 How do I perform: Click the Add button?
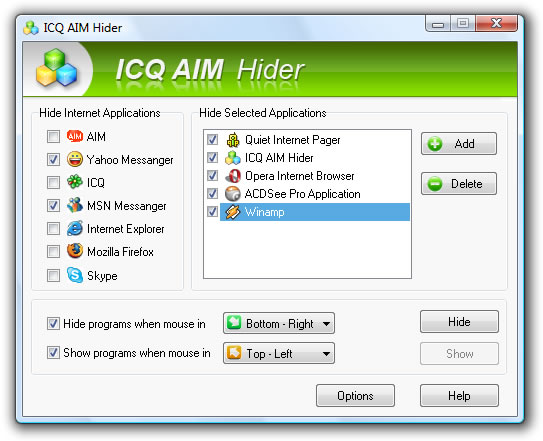click(x=459, y=143)
